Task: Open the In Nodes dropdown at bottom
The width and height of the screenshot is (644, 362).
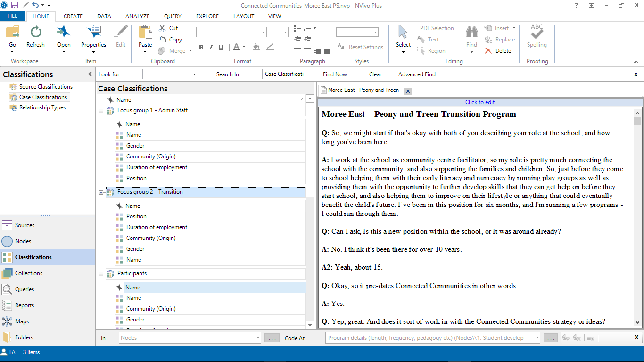Action: (257, 338)
